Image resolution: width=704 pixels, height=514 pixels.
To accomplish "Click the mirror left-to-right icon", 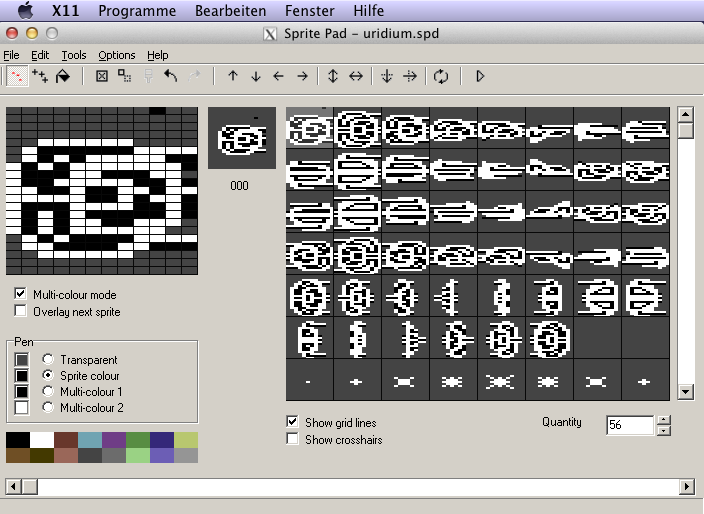I will [x=410, y=76].
